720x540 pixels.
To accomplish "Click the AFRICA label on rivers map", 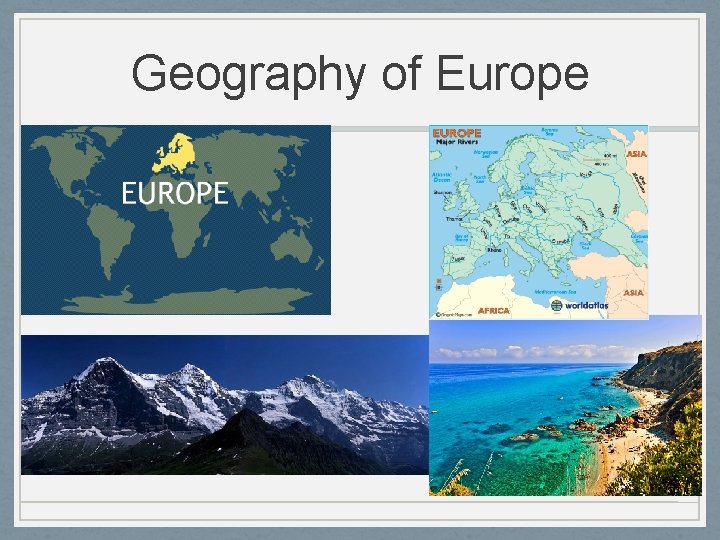I will pos(494,311).
